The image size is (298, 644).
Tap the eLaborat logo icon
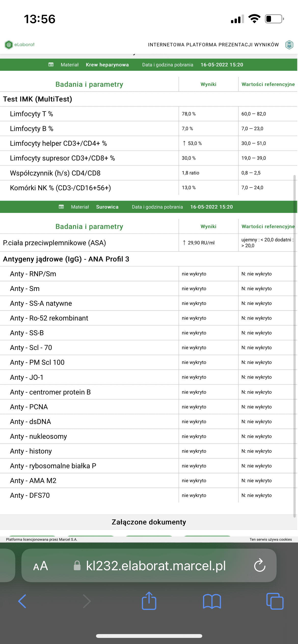(9, 45)
